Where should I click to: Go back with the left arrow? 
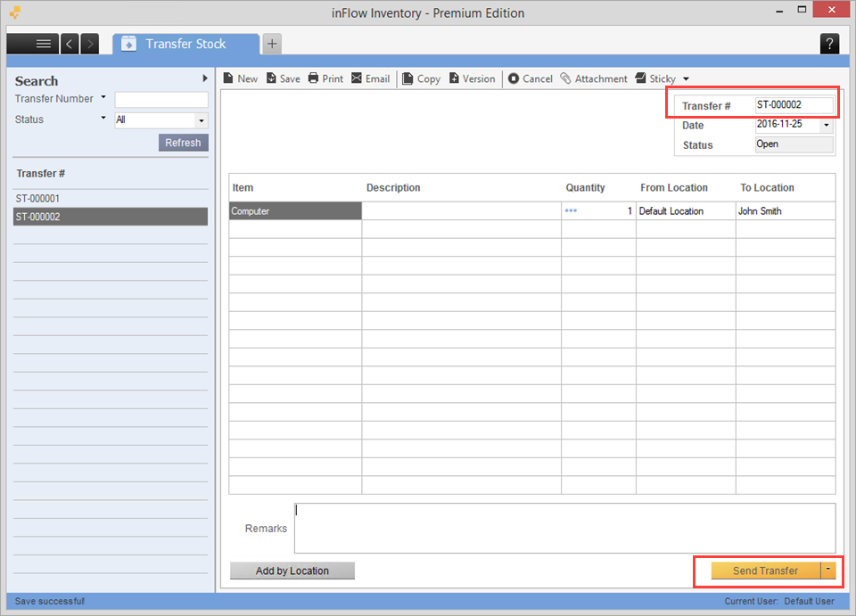(70, 44)
